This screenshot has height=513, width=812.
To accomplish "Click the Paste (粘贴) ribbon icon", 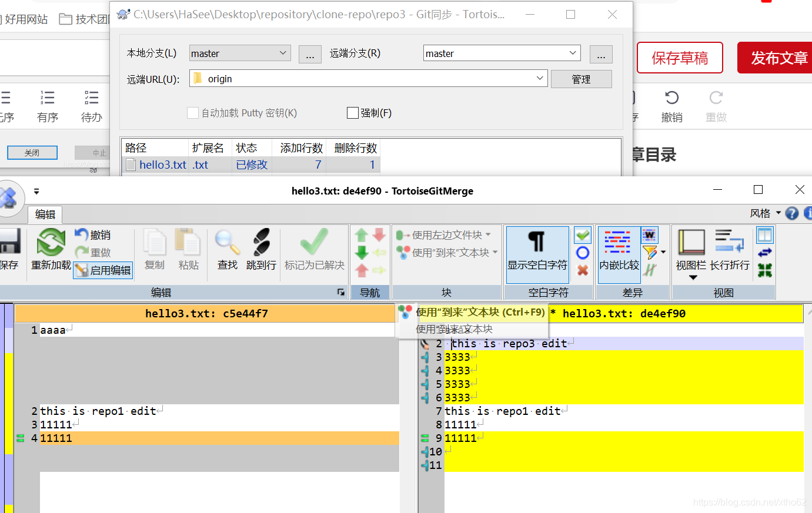I will coord(189,250).
